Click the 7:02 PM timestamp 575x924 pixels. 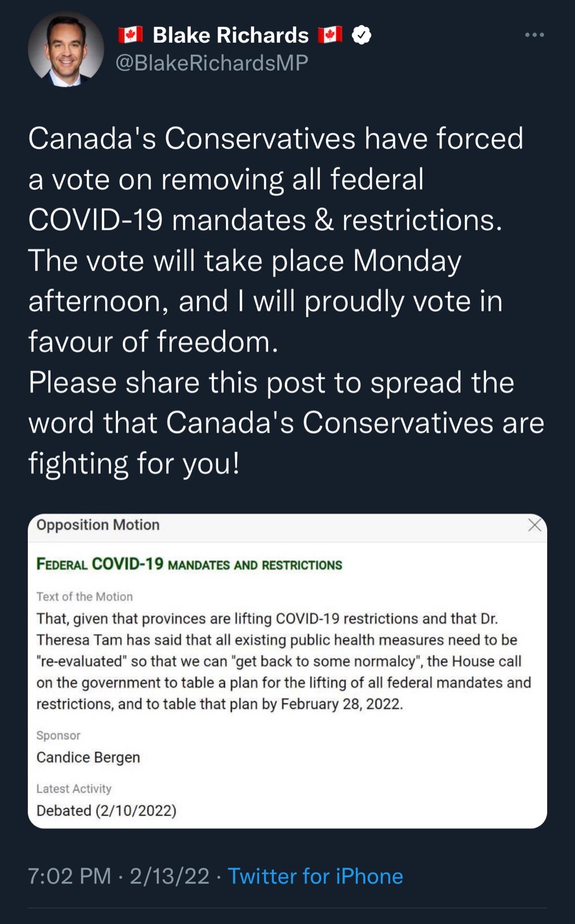pyautogui.click(x=69, y=876)
